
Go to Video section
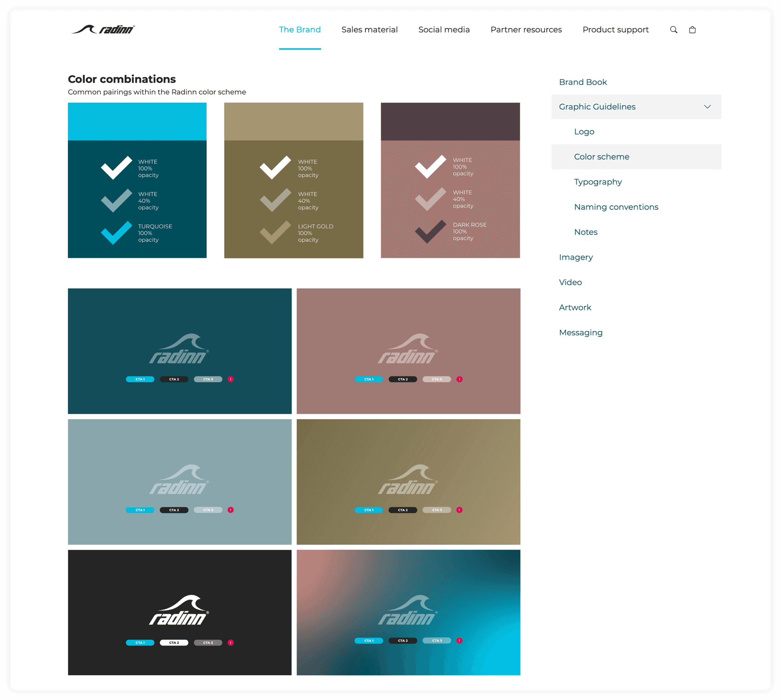(570, 283)
